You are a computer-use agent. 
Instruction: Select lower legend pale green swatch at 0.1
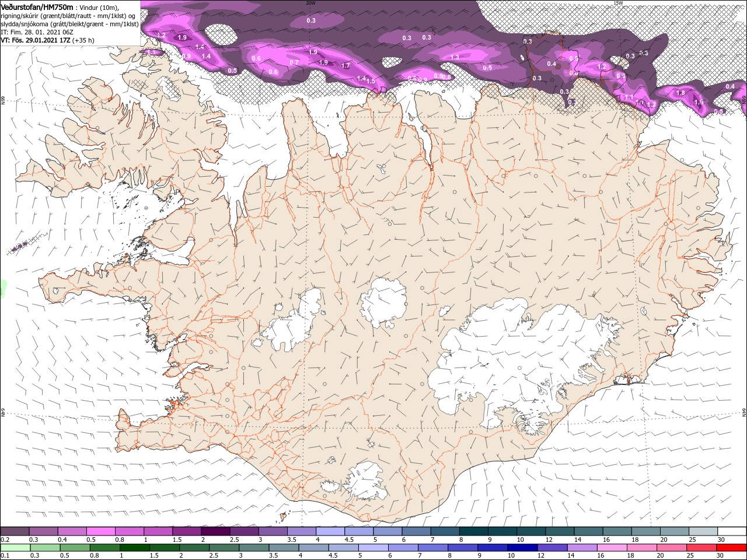[x=15, y=548]
